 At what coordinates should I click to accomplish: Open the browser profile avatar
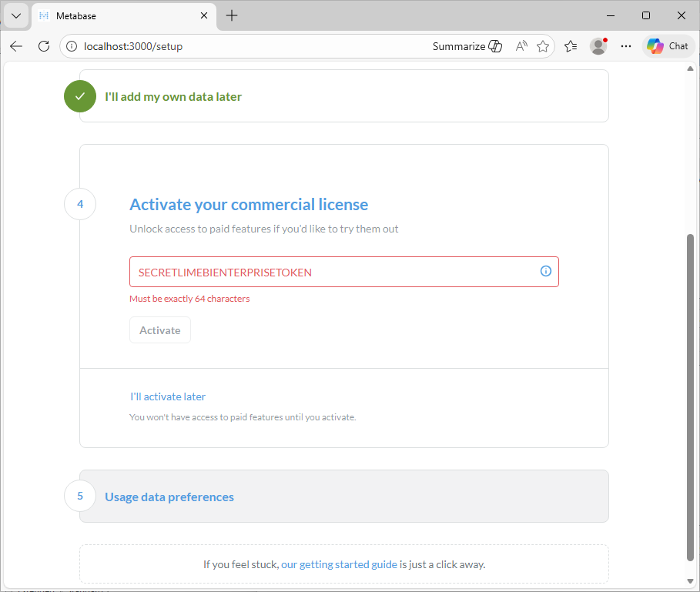point(598,46)
